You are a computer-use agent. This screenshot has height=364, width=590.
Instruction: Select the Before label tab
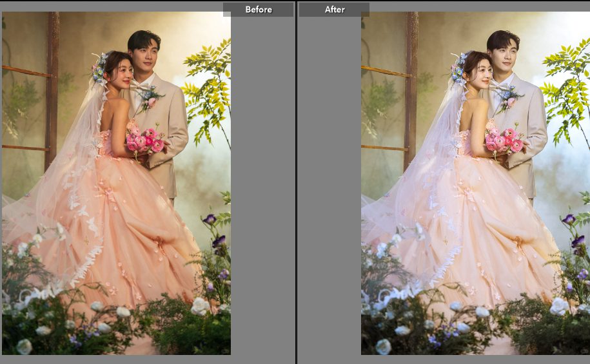(258, 10)
